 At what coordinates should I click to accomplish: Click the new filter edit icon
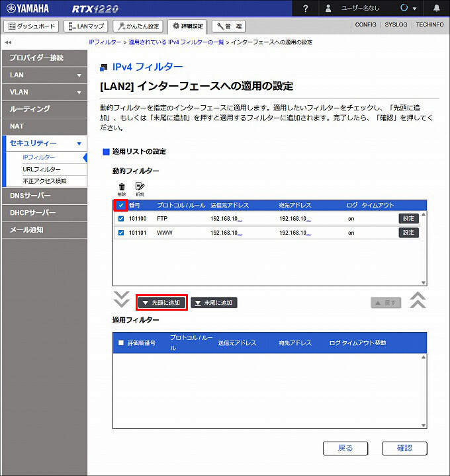[140, 189]
